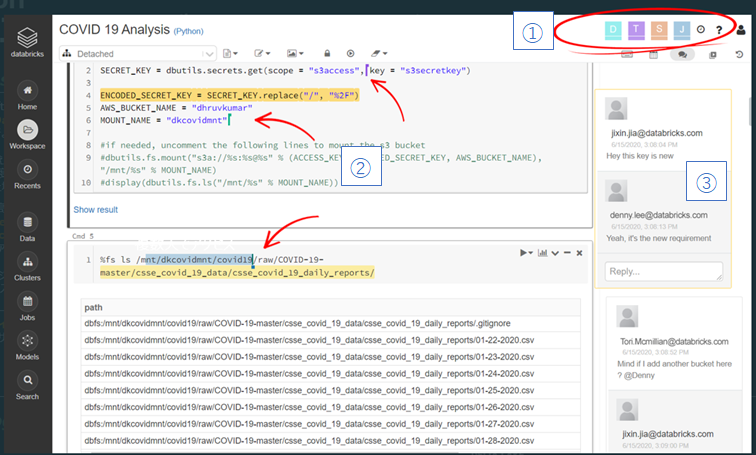The height and width of the screenshot is (455, 756).
Task: Click user avatar T
Action: pos(636,29)
